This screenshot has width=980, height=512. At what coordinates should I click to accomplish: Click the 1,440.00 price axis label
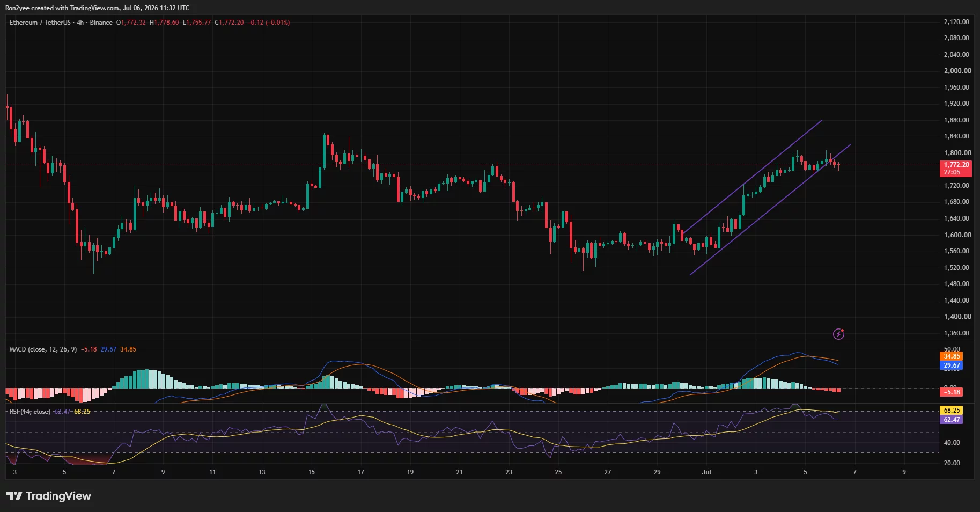(x=956, y=301)
